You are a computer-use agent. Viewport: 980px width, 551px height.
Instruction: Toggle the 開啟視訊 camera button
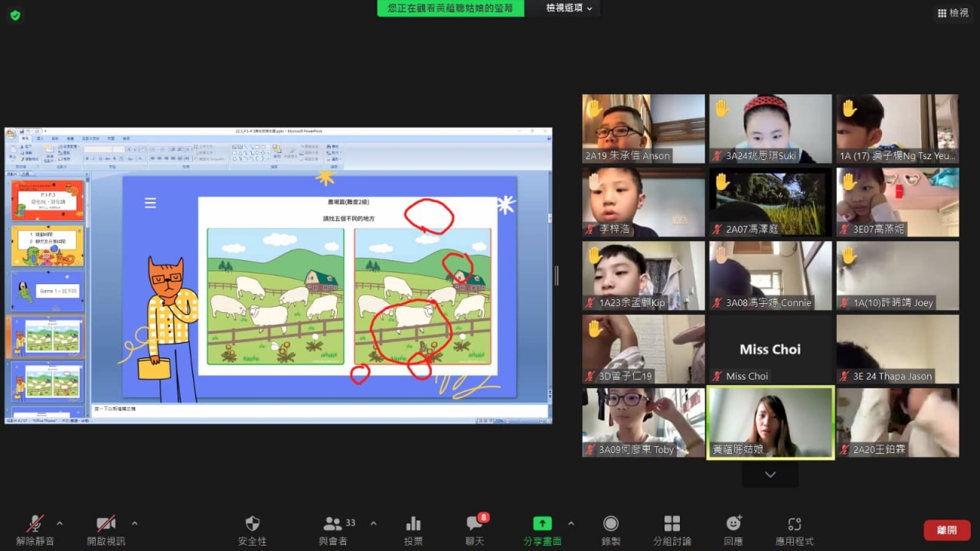point(106,524)
